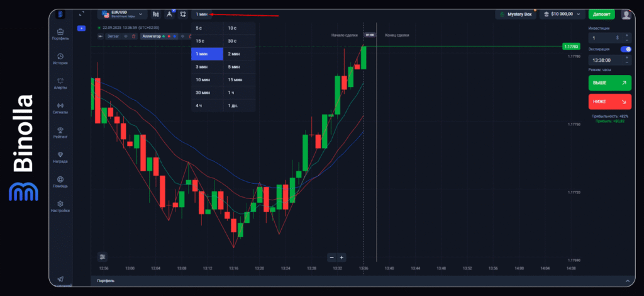Open the chart type candlestick icon
644x296 pixels.
[x=155, y=14]
